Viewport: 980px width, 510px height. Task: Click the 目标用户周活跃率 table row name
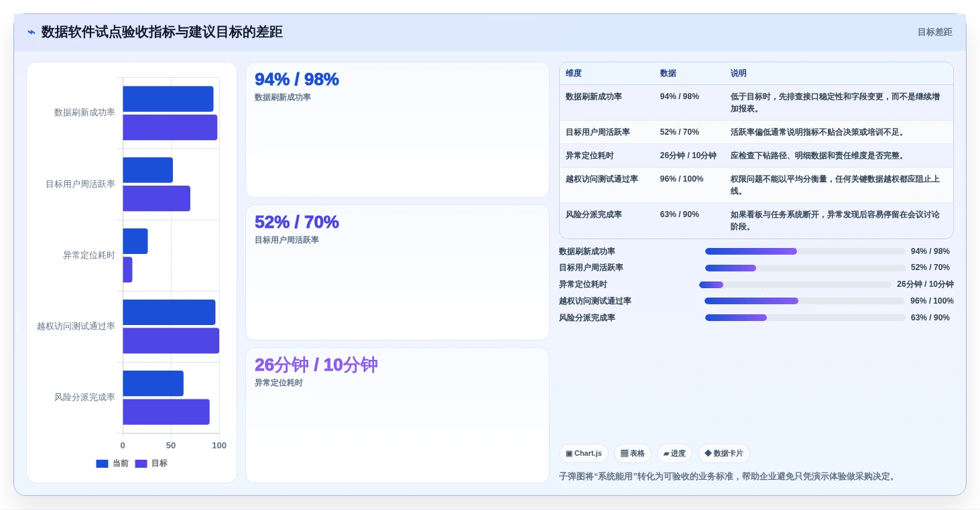[598, 132]
